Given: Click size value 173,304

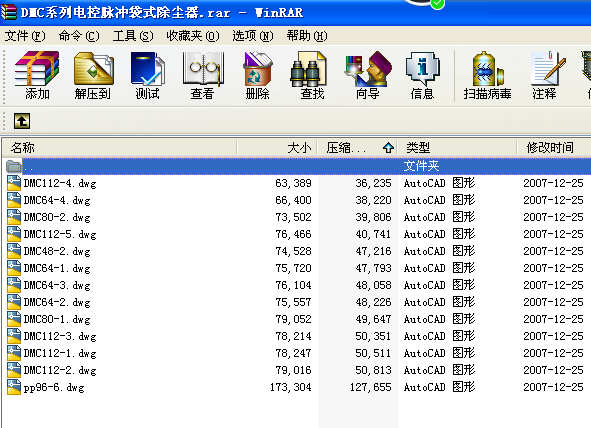Looking at the screenshot, I should click(291, 387).
